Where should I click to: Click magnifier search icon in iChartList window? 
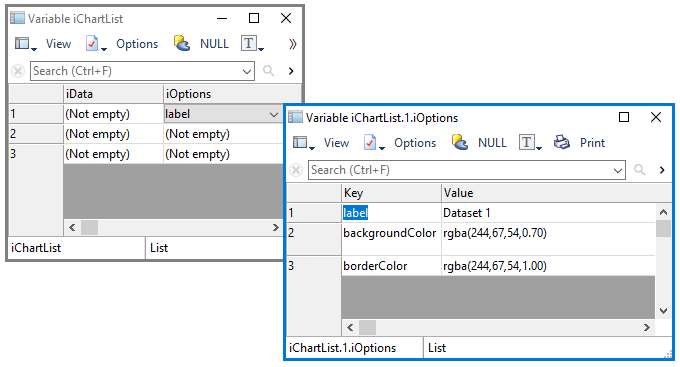(x=268, y=71)
